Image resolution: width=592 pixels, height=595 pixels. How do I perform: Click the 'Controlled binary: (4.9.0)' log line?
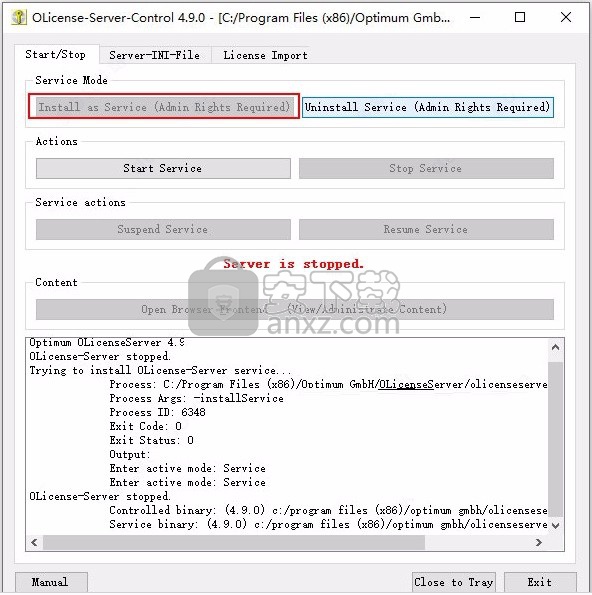pyautogui.click(x=328, y=510)
